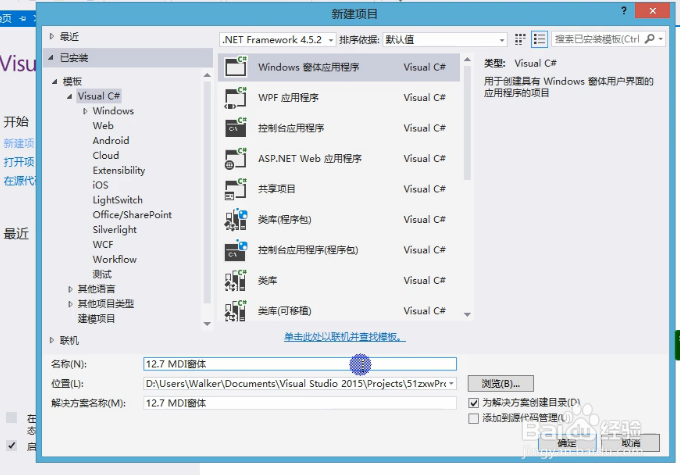The height and width of the screenshot is (475, 680).
Task: Select the Windows 窗体应用程序 template icon
Action: (236, 66)
